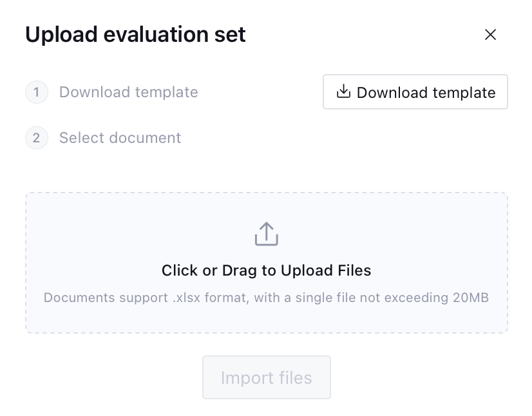Click the upload tray icon in the drop zone
Screen dimensions: 532x416
coord(266,234)
